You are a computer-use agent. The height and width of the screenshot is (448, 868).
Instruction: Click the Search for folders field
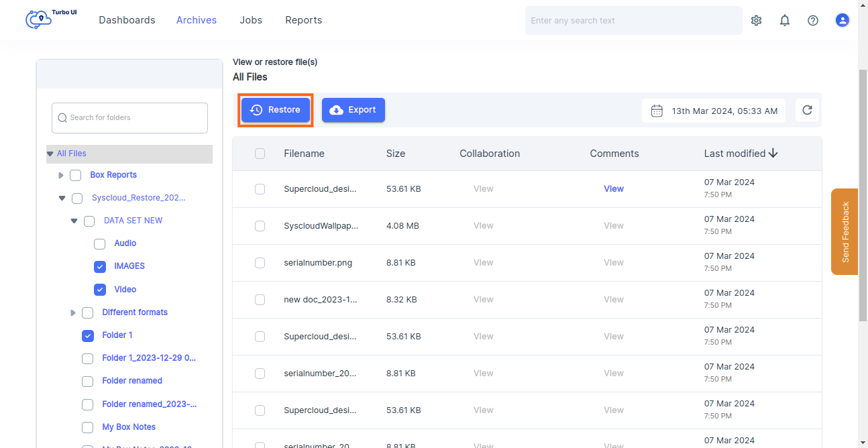[130, 118]
